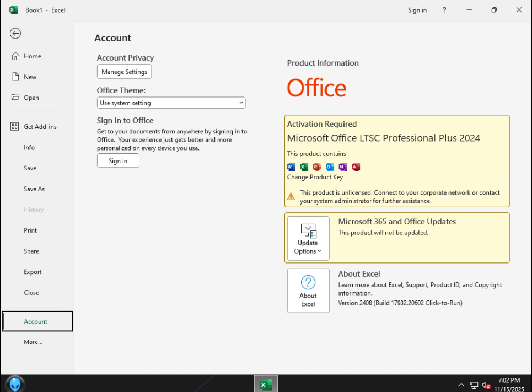
Task: Click the Outlook app icon
Action: pos(330,167)
